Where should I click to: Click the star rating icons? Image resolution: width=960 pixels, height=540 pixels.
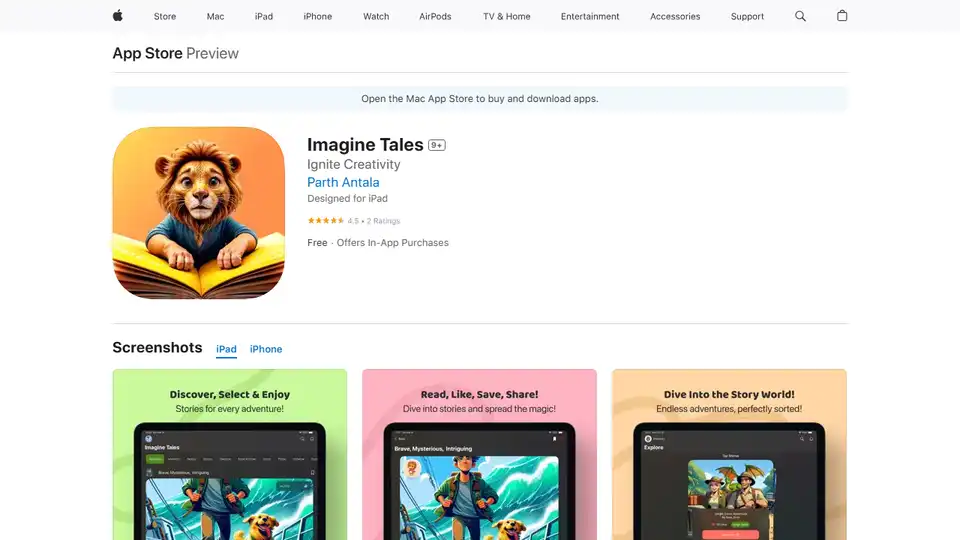pyautogui.click(x=326, y=220)
